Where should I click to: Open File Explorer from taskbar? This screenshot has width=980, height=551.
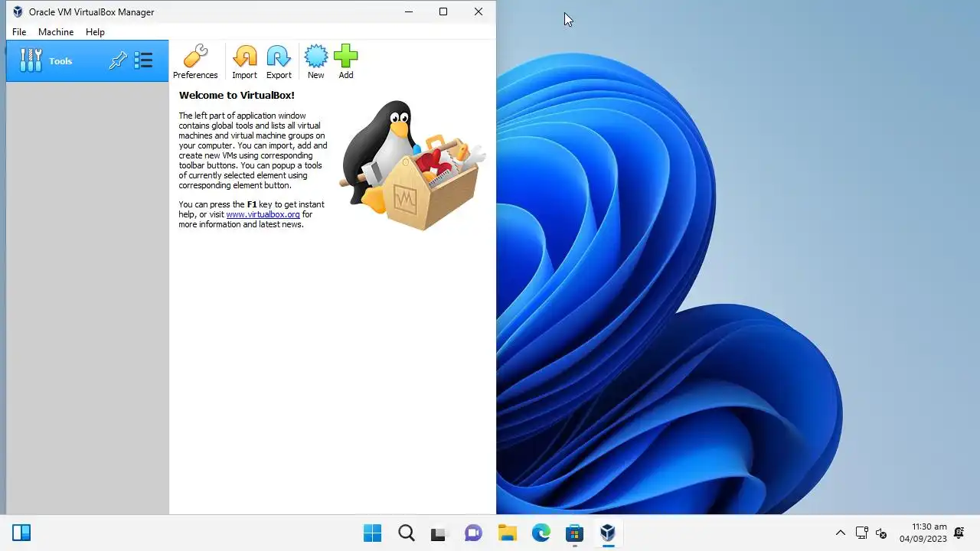click(507, 533)
